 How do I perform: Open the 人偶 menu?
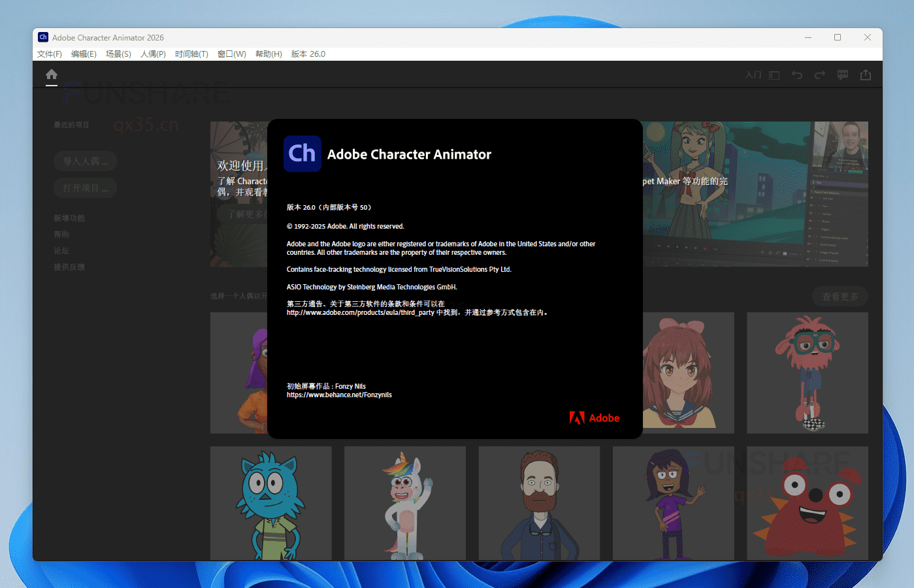click(152, 54)
